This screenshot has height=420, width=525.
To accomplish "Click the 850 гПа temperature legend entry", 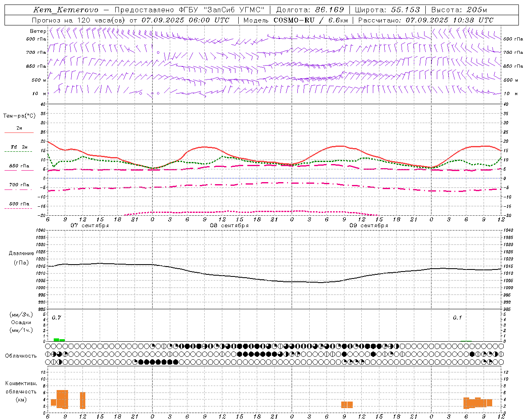I will [19, 166].
